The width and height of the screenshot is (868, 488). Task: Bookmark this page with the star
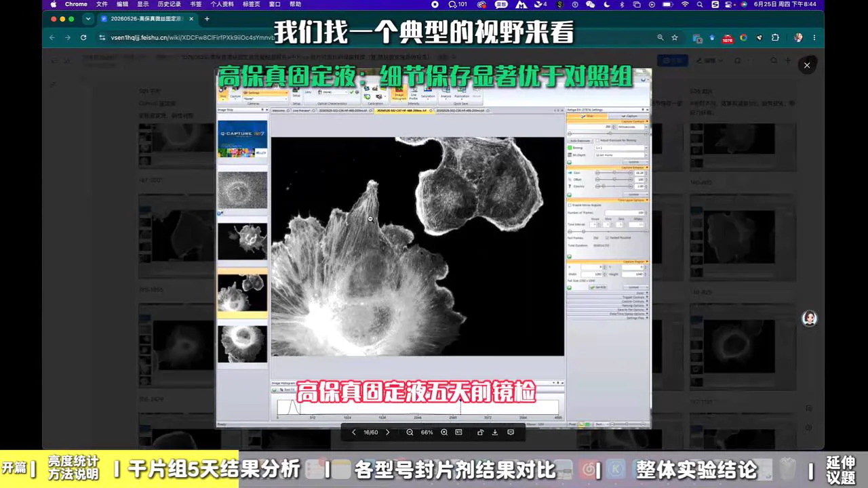(x=675, y=38)
